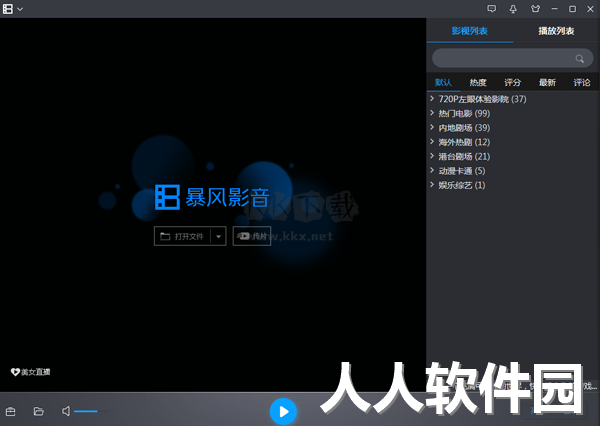Select the 海外热剧 (12) row text
The image size is (600, 426).
click(x=464, y=142)
